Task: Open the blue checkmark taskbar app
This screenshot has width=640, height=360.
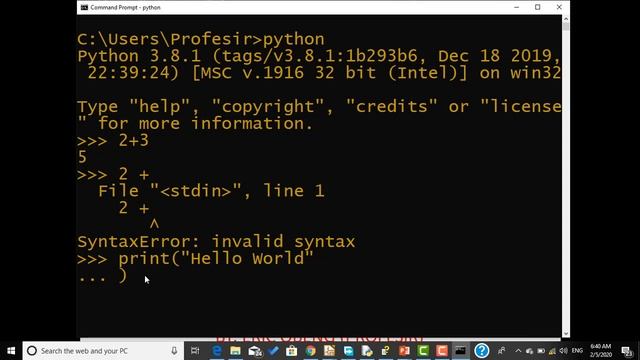Action: click(273, 351)
